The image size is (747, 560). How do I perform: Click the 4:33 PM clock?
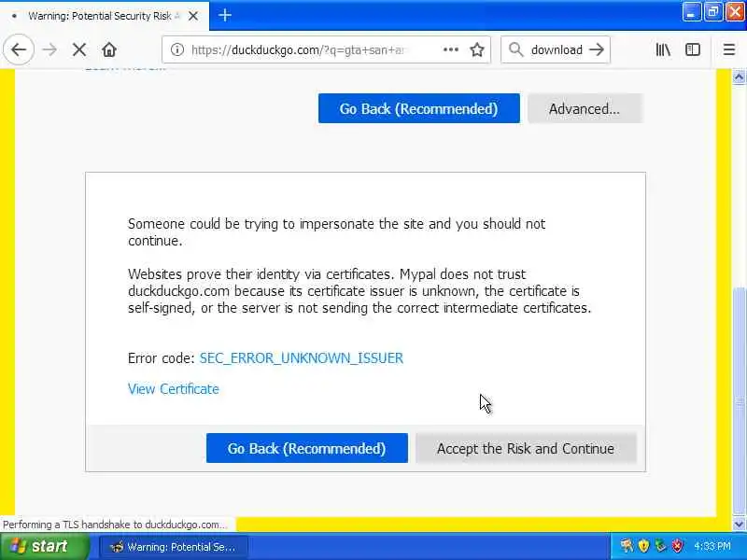pyautogui.click(x=712, y=546)
